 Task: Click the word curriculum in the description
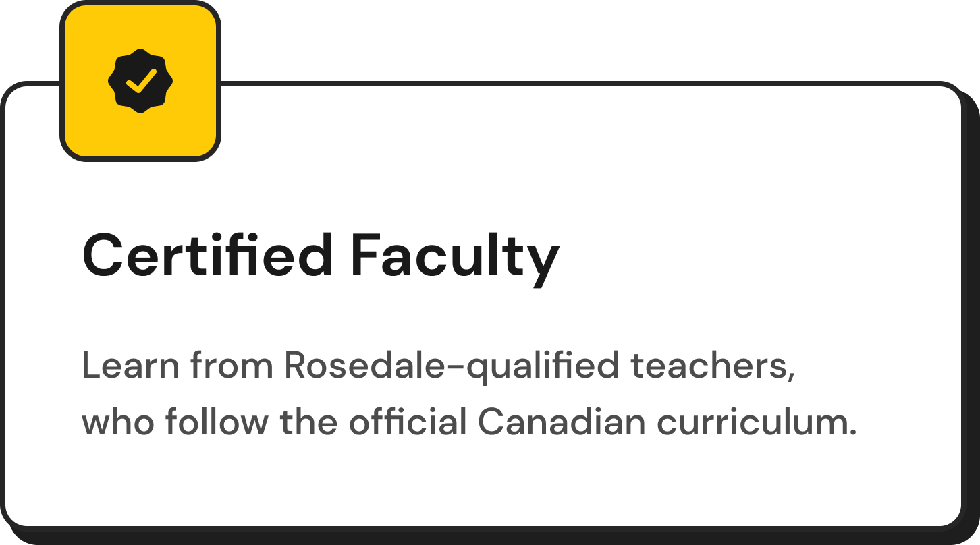click(x=756, y=422)
